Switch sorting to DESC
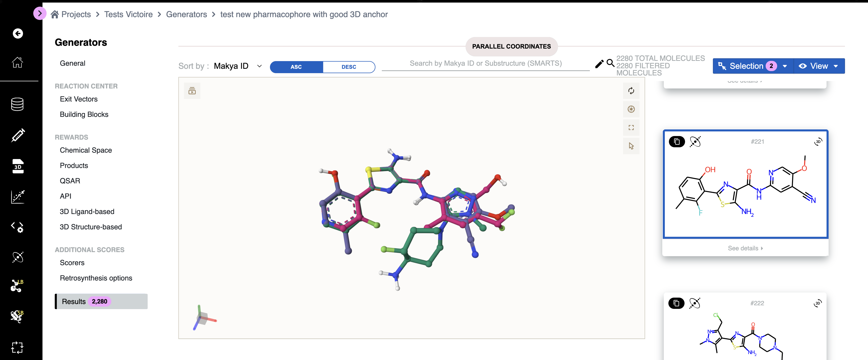Viewport: 868px width, 360px height. pos(349,67)
